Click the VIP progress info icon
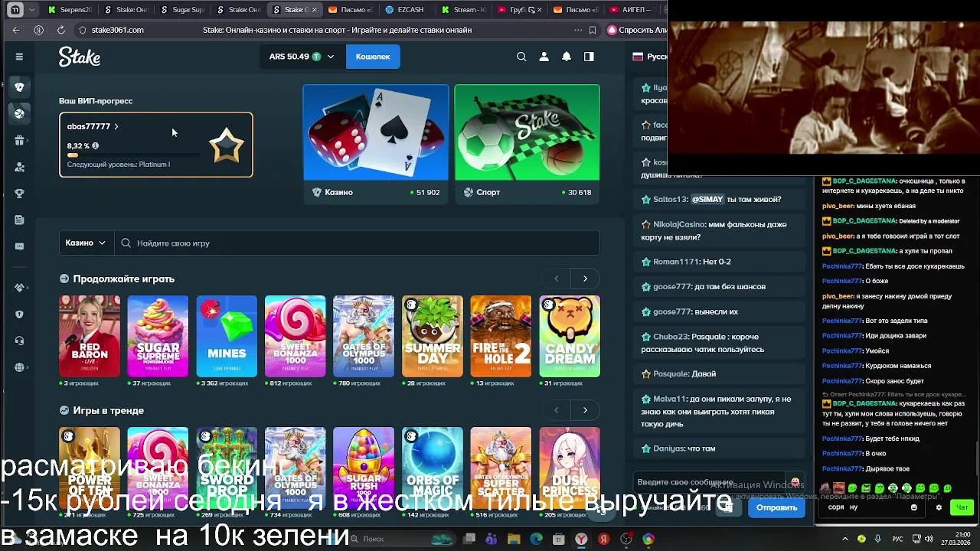 click(x=95, y=145)
